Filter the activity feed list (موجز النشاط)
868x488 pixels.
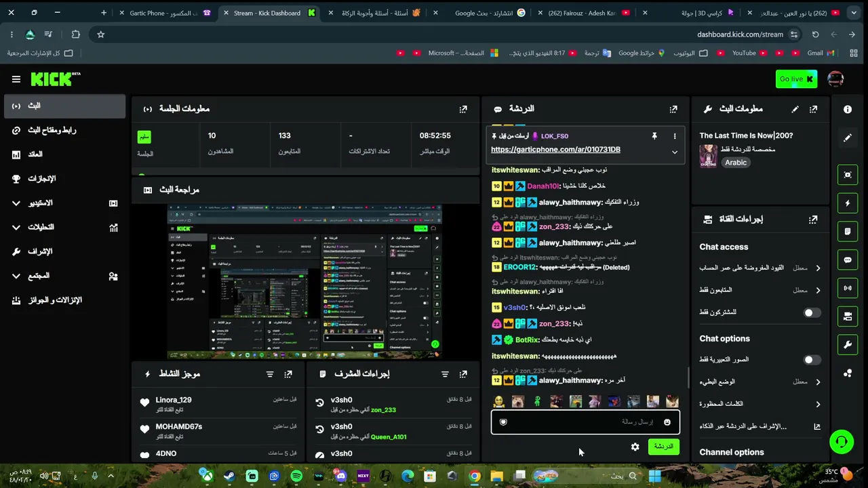270,374
